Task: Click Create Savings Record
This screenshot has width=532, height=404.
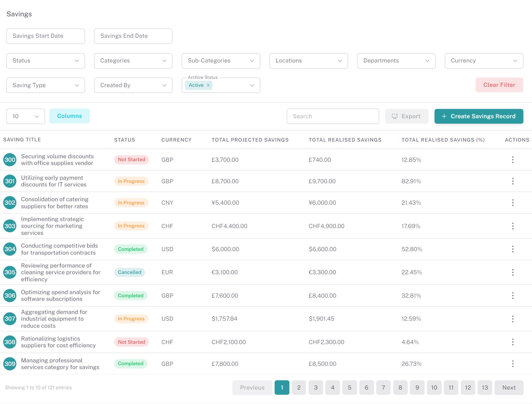Action: (x=479, y=116)
